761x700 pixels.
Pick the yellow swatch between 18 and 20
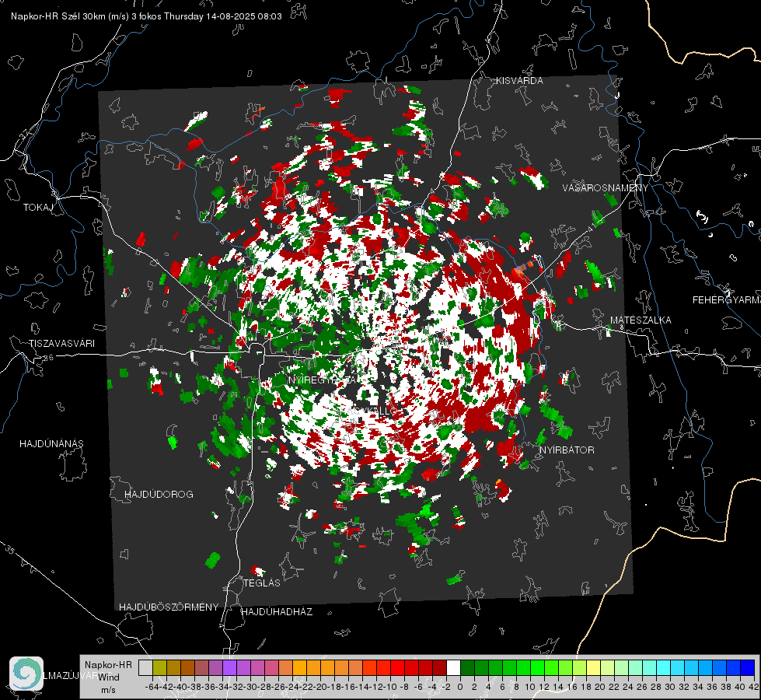(593, 667)
